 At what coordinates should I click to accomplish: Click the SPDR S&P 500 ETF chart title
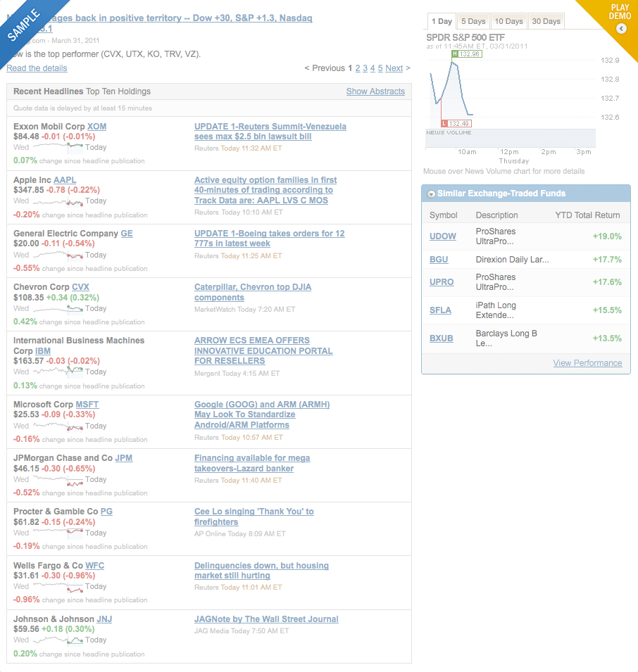click(465, 37)
